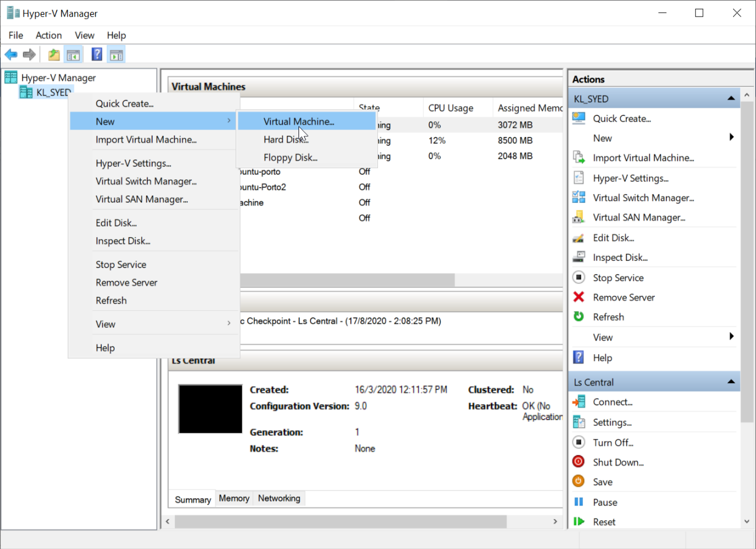
Task: Click the red Remove Server icon
Action: point(579,297)
